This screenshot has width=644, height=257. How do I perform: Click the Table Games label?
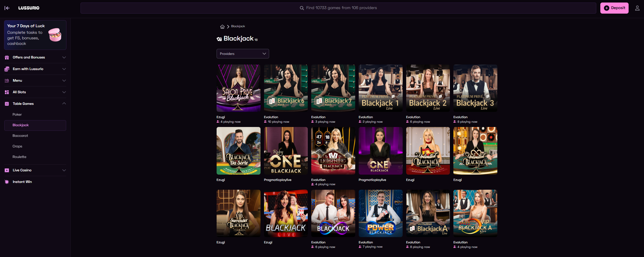point(23,104)
